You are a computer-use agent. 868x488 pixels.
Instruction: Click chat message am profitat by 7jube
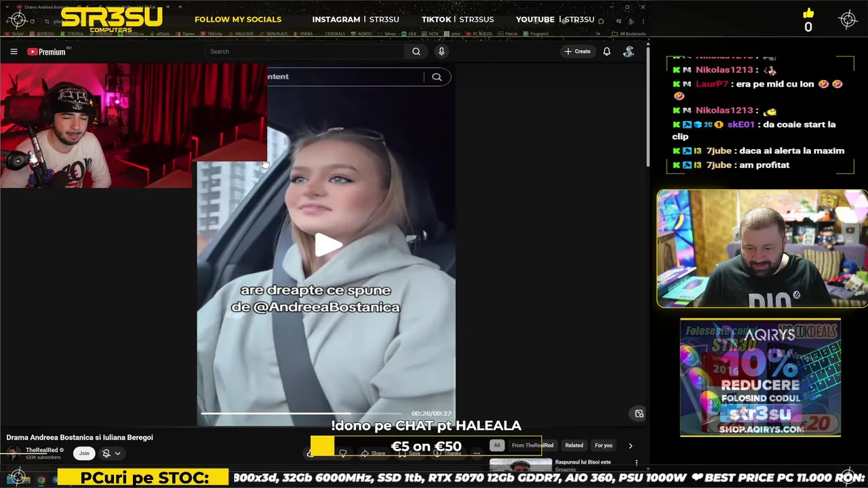click(x=764, y=165)
